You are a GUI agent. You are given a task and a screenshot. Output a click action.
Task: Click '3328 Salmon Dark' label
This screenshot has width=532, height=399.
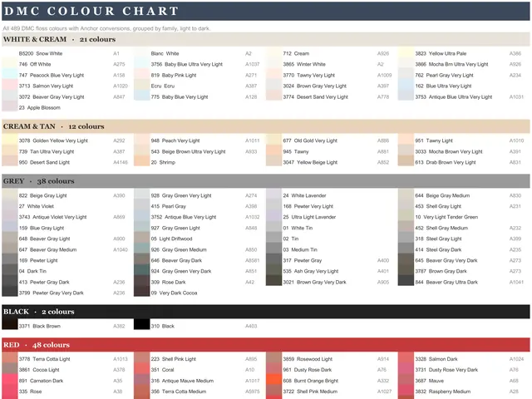[436, 358]
